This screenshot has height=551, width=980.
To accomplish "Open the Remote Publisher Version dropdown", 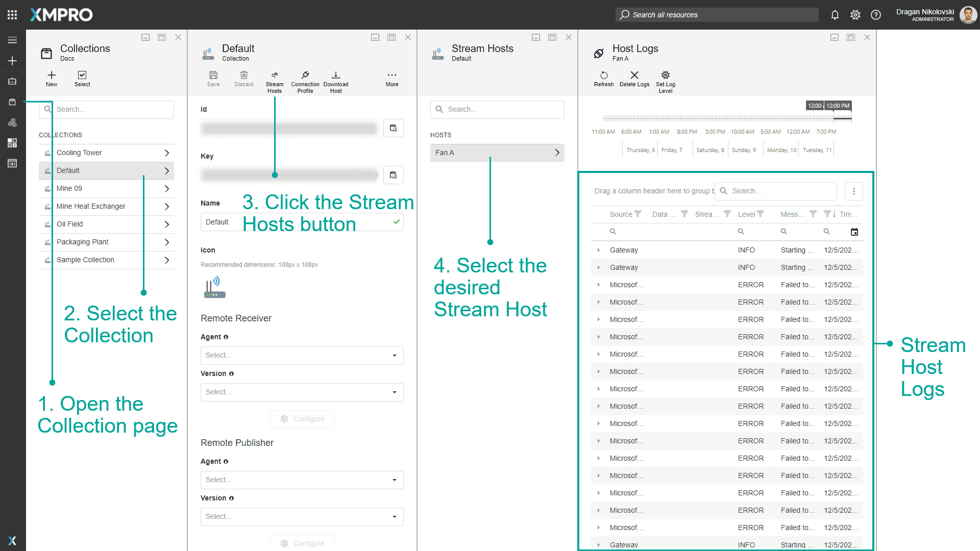I will pyautogui.click(x=302, y=517).
